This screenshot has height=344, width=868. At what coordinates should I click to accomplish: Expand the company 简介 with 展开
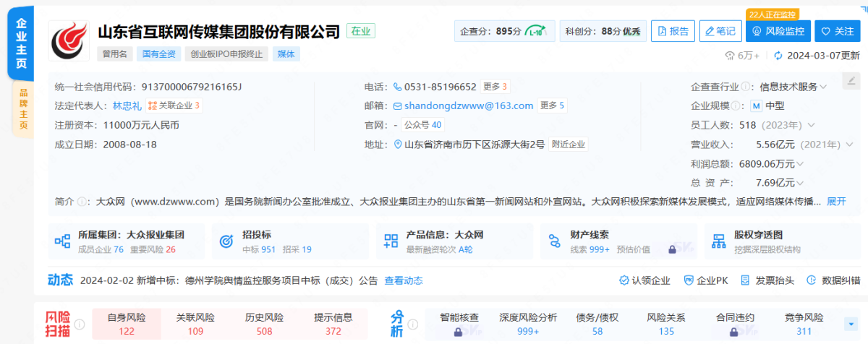pos(836,201)
